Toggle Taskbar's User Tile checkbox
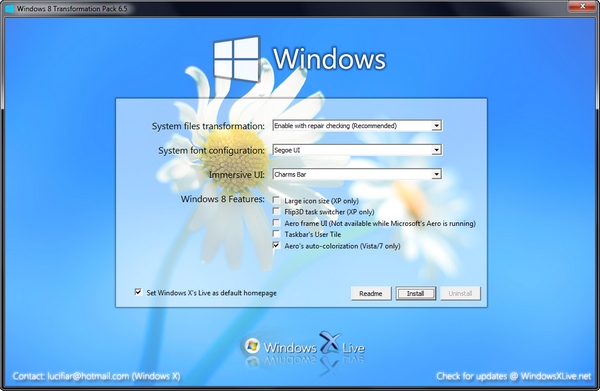Screen dimensions: 600x391 [276, 234]
